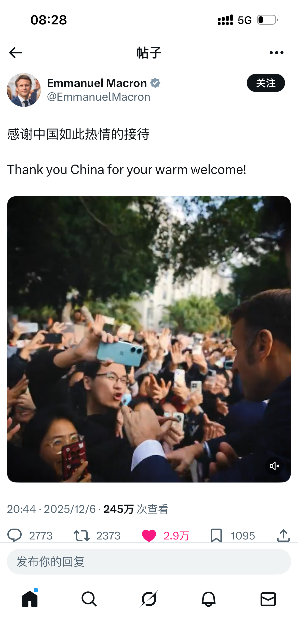Open the @EmmanuelMacron handle link
The height and width of the screenshot is (644, 298).
click(x=99, y=97)
